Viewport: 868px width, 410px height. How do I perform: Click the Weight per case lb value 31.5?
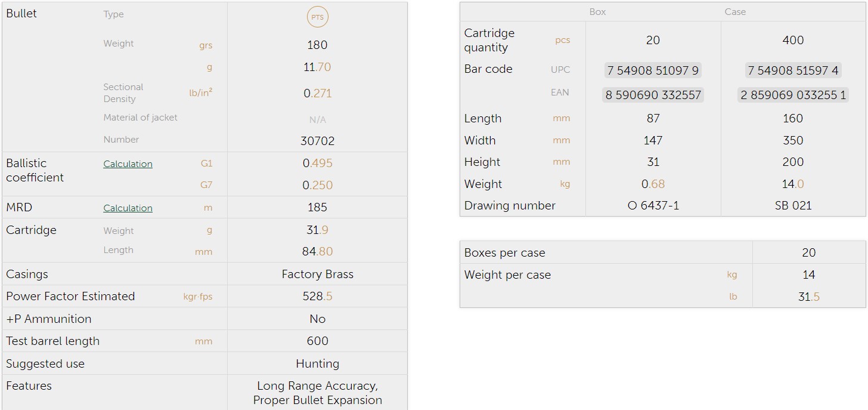point(808,297)
